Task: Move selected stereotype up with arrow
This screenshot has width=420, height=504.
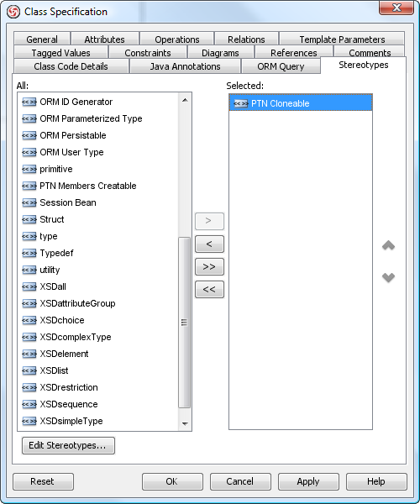Action: 388,245
